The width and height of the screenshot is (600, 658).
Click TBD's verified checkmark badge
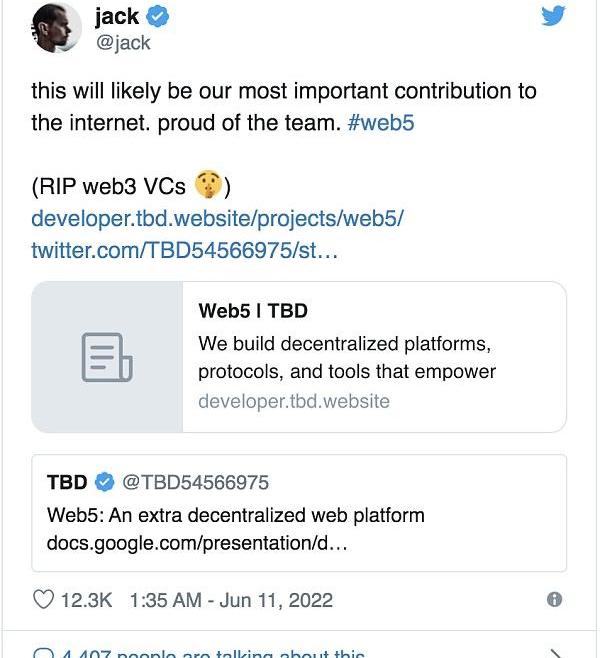tap(104, 483)
